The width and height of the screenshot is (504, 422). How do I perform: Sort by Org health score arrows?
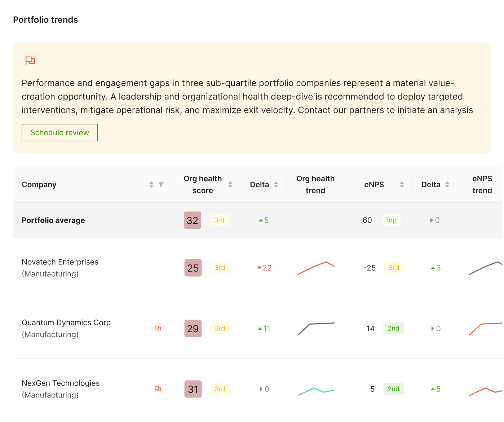[x=230, y=185]
